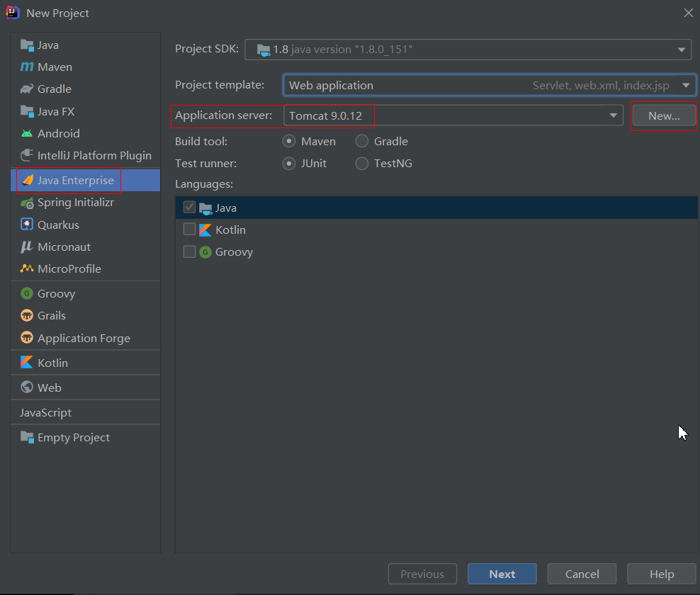
Task: Select Application Forge project type label
Action: (84, 339)
